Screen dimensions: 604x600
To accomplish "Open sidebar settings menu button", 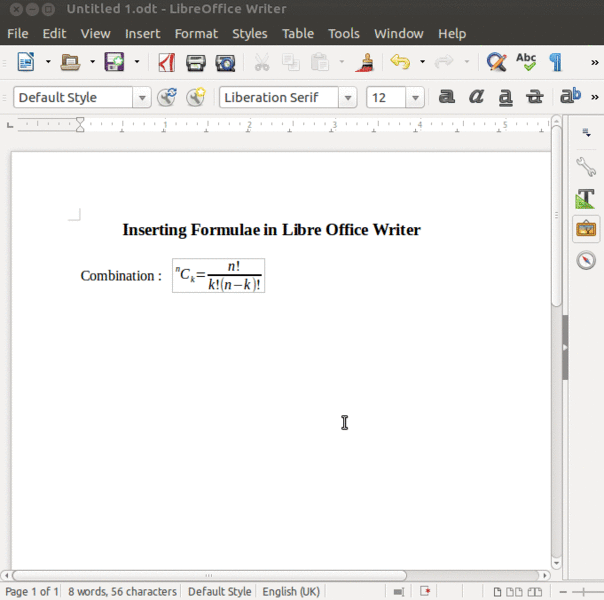I will [x=587, y=133].
